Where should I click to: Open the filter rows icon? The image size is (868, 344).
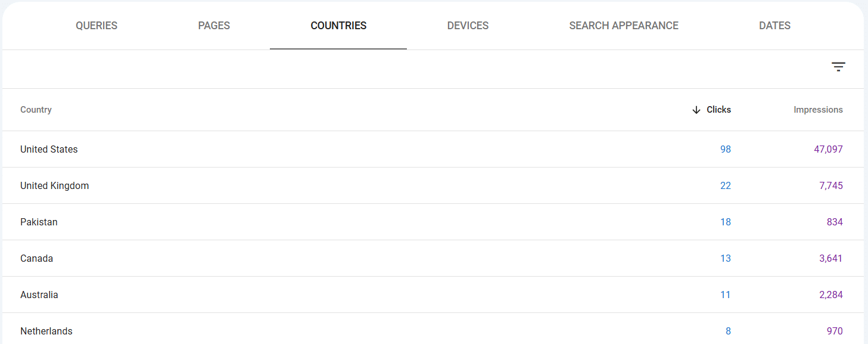838,67
